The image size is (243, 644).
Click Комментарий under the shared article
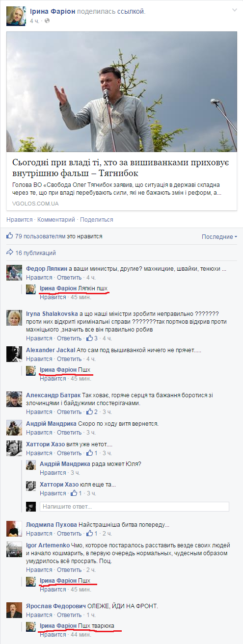tap(56, 219)
